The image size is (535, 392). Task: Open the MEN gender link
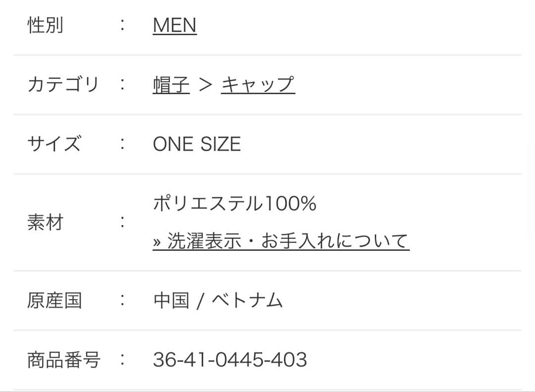coord(174,25)
